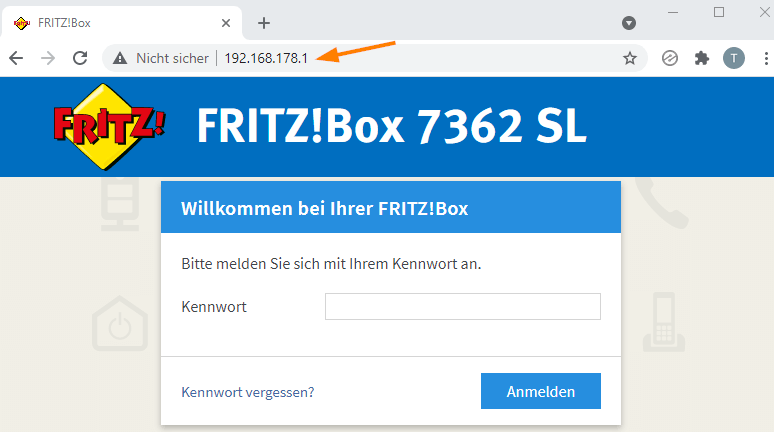Viewport: 774px width, 432px height.
Task: Click the 'Bitte melden Sie sich' text
Action: [x=331, y=264]
